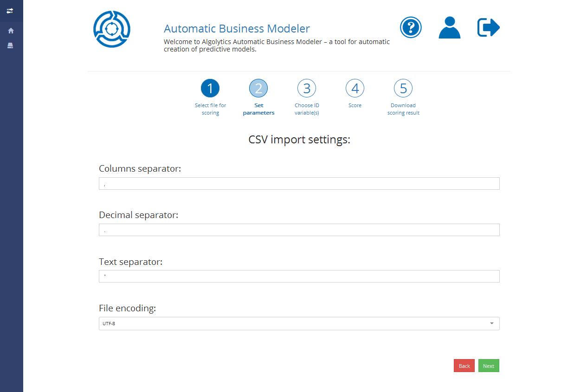Select the Text separator input box
This screenshot has height=392, width=574.
click(299, 276)
